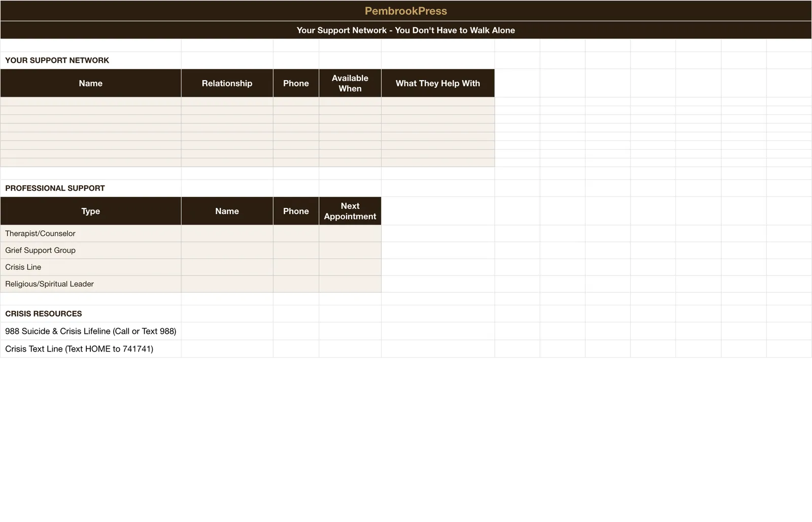The image size is (812, 522).
Task: Click the first empty Name cell under support network
Action: [x=91, y=101]
